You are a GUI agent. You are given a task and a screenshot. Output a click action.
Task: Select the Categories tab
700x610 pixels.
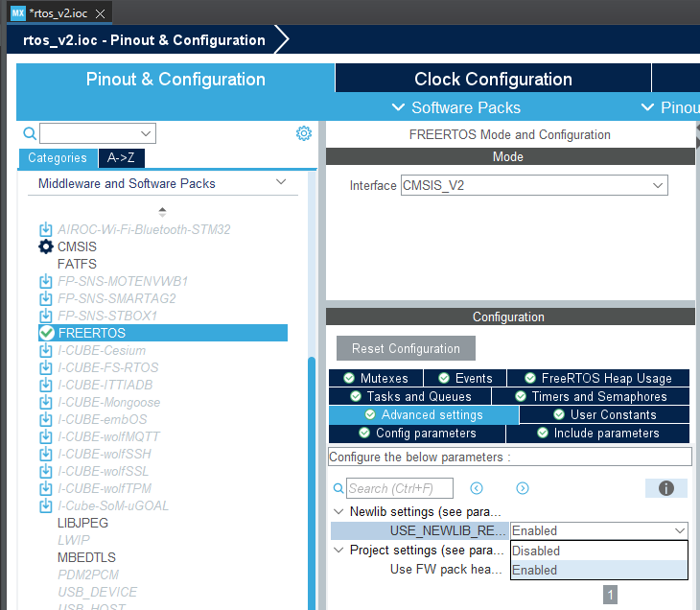tap(58, 157)
